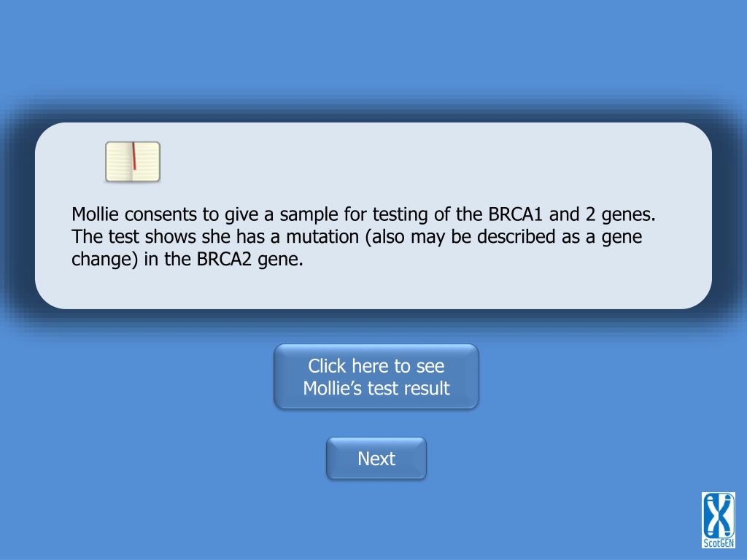Click the 'Mollie's test result' line on the button

(376, 388)
